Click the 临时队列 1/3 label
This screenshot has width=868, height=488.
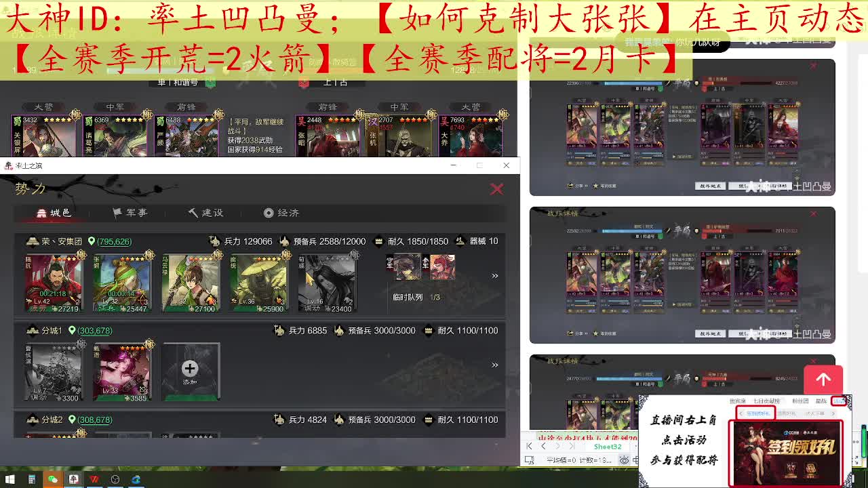[416, 297]
